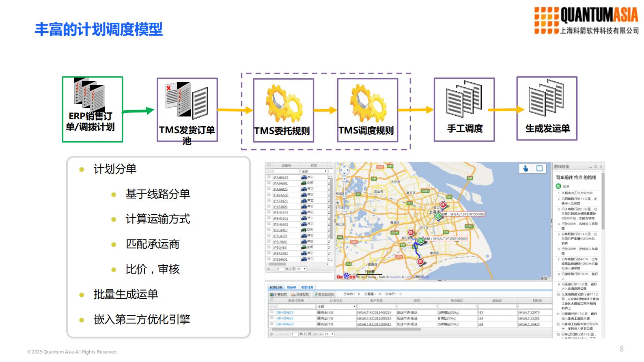
Task: Click the red end marker near 松江区
Action: 411,233
